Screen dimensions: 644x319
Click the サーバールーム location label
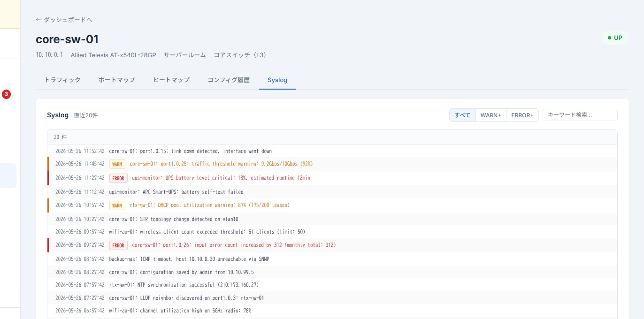(x=185, y=55)
